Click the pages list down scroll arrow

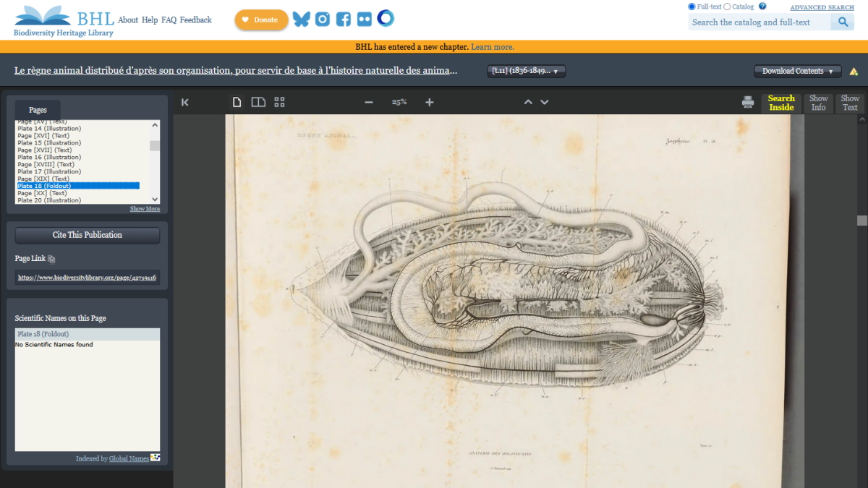coord(155,199)
